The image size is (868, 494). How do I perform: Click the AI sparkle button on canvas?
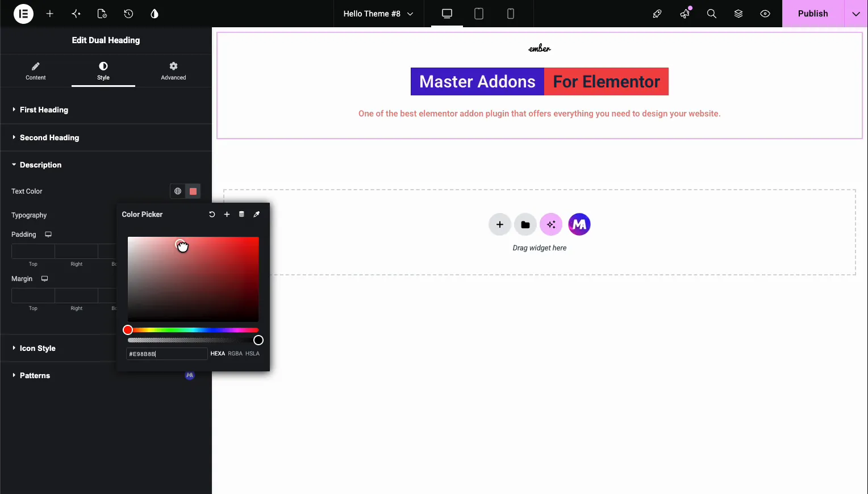pos(551,225)
